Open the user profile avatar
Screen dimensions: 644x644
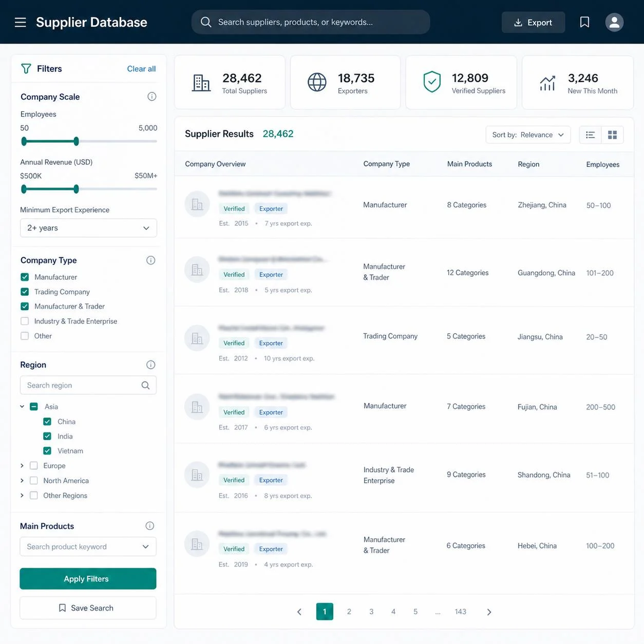tap(614, 22)
